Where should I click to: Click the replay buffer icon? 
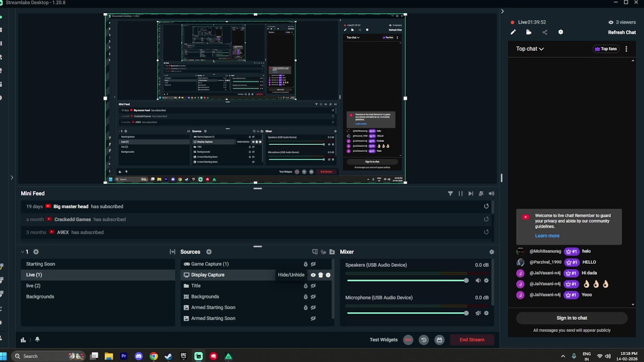pos(424,340)
